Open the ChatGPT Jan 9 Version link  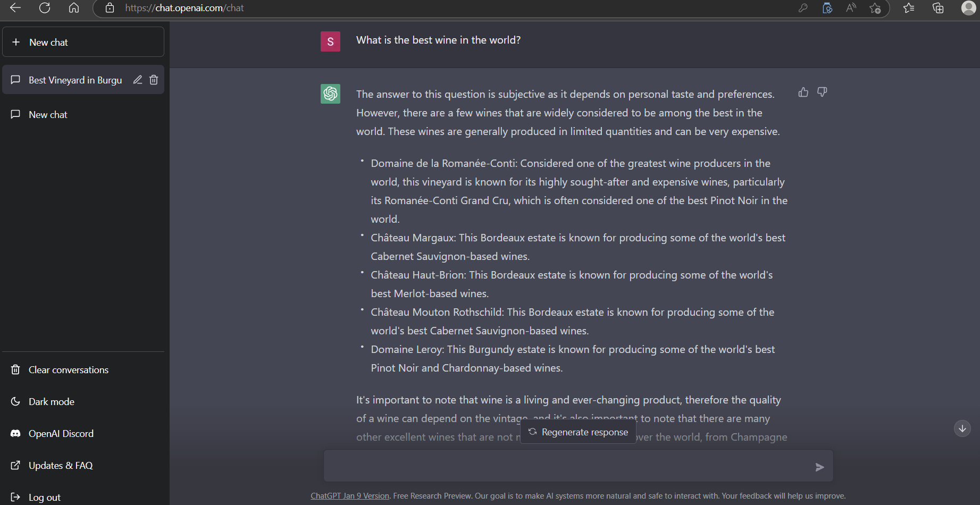pos(350,495)
